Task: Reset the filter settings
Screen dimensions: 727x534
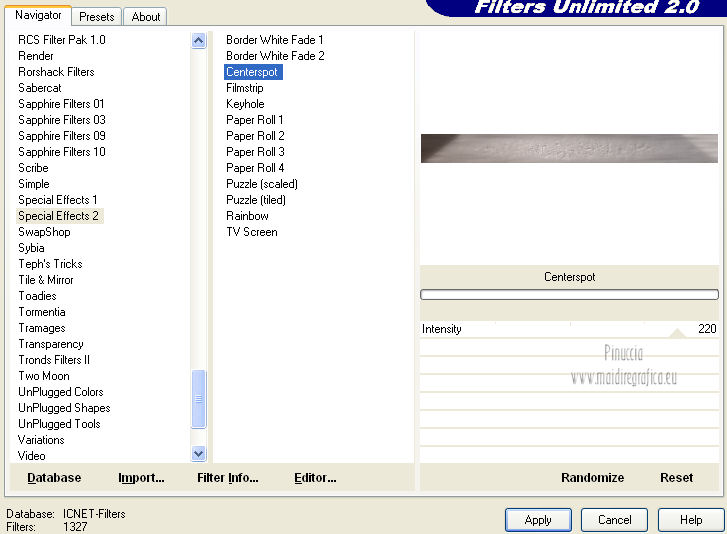Action: (676, 477)
